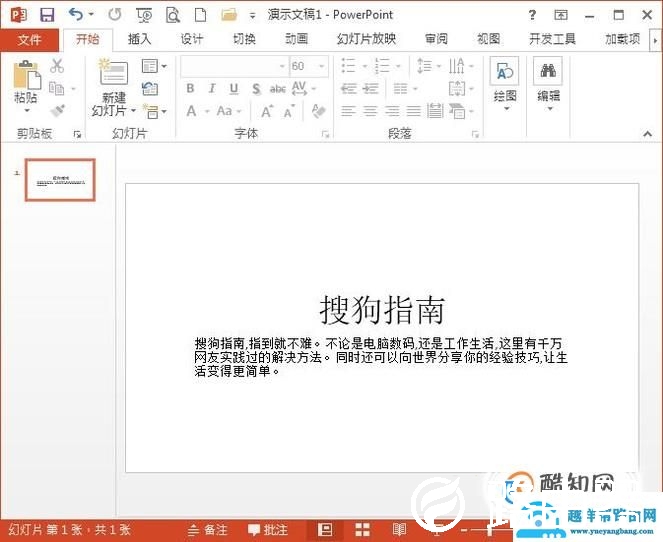Switch to the 插入 tab
Screen dimensions: 663x542
140,39
